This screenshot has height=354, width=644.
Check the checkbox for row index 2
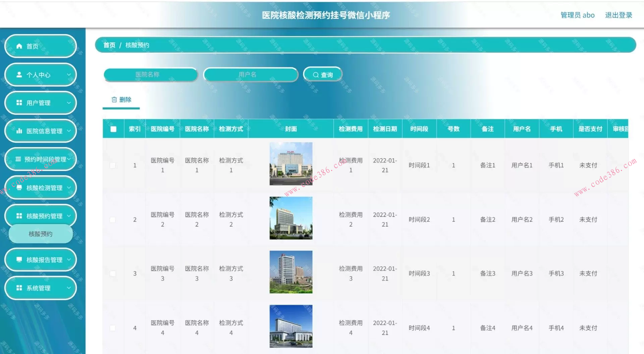coord(113,220)
